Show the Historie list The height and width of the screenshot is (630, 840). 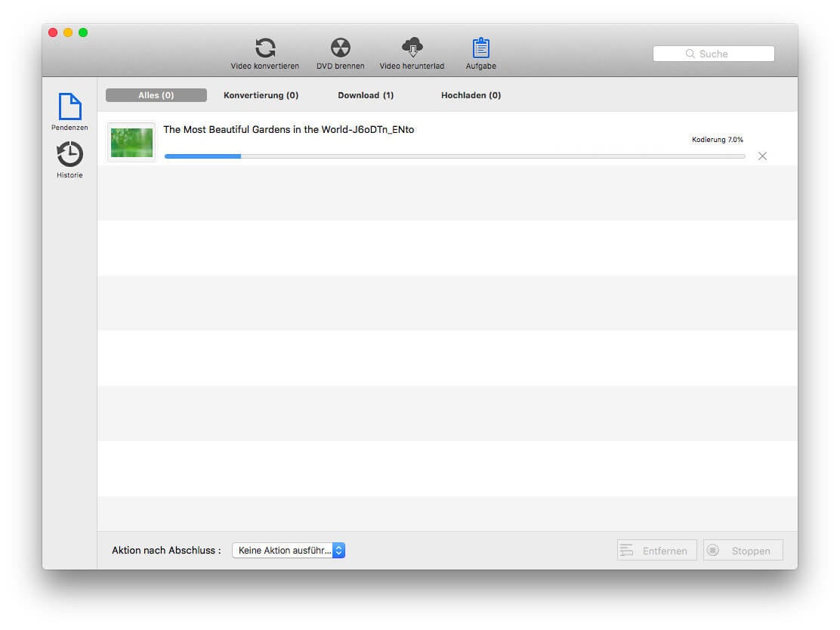(69, 159)
